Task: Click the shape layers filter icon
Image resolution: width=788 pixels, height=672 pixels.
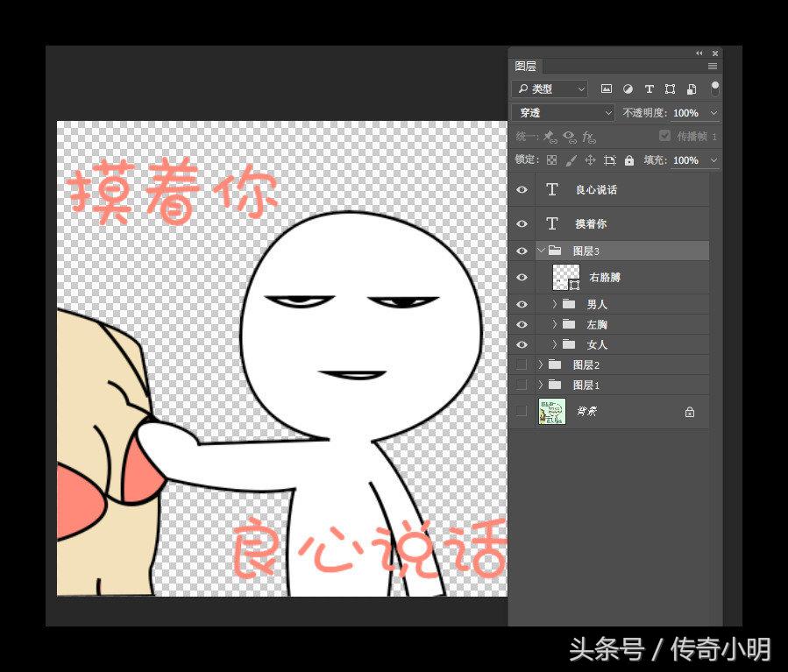Action: pos(670,88)
